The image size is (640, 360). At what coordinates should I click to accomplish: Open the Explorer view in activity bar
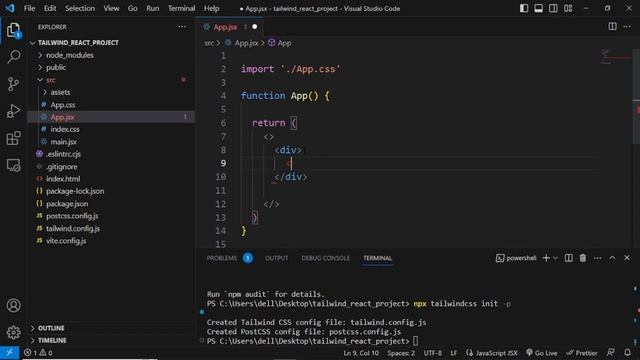click(13, 31)
